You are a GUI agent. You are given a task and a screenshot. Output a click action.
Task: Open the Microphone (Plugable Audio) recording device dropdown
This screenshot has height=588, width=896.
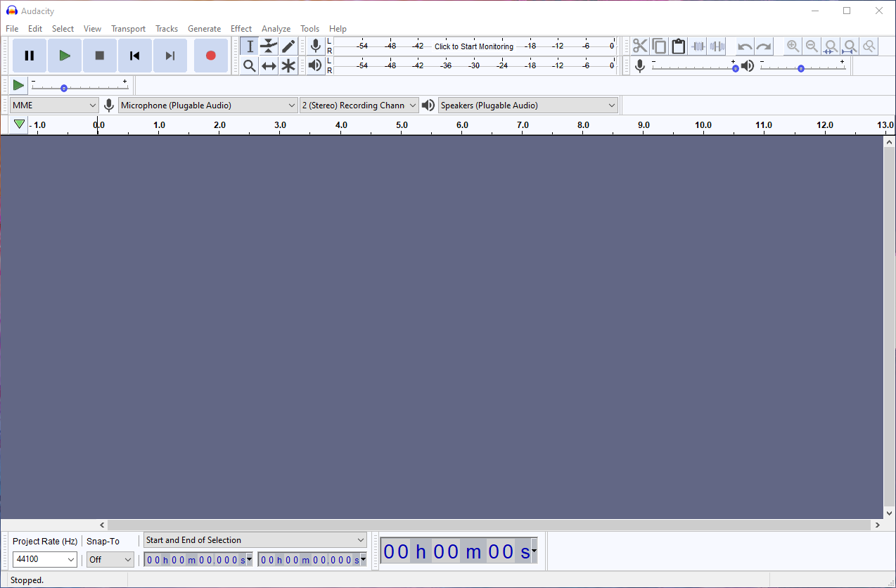click(208, 106)
